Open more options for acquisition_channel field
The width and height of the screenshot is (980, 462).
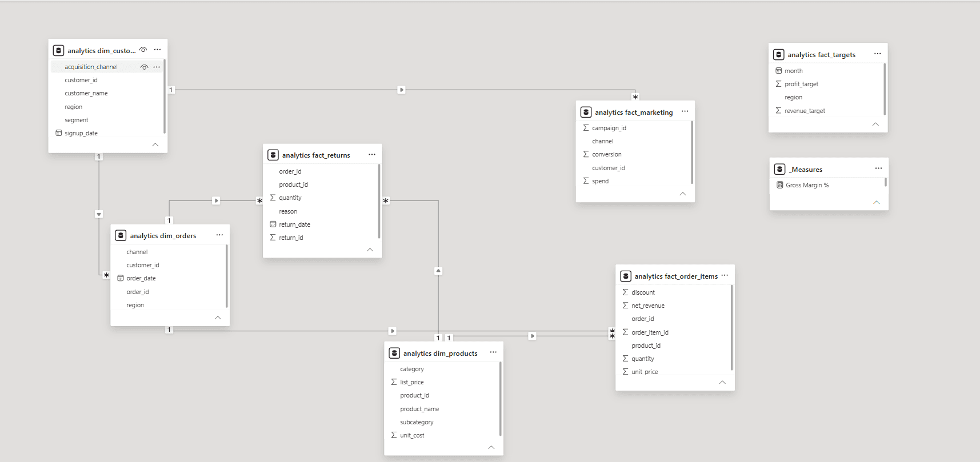tap(157, 67)
